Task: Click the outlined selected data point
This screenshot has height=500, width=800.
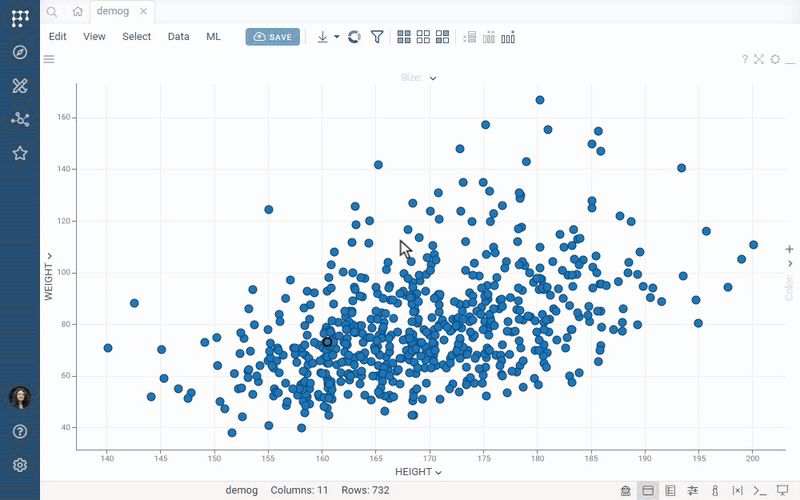Action: click(x=328, y=342)
